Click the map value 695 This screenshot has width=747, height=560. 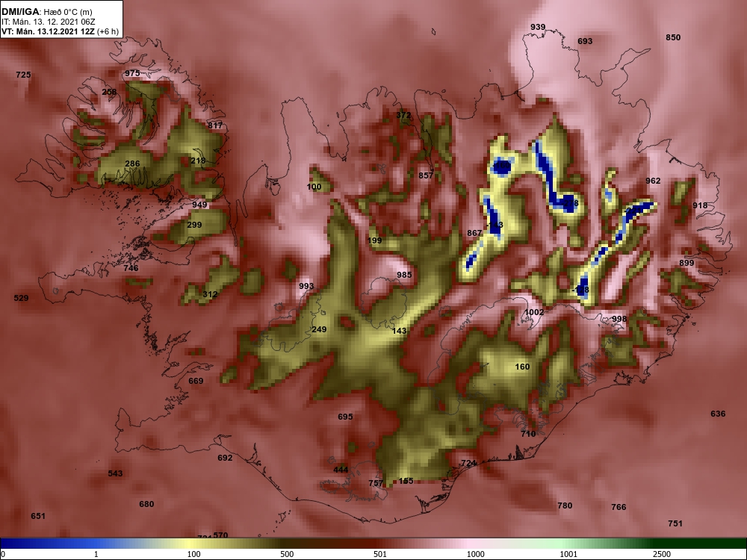(345, 417)
